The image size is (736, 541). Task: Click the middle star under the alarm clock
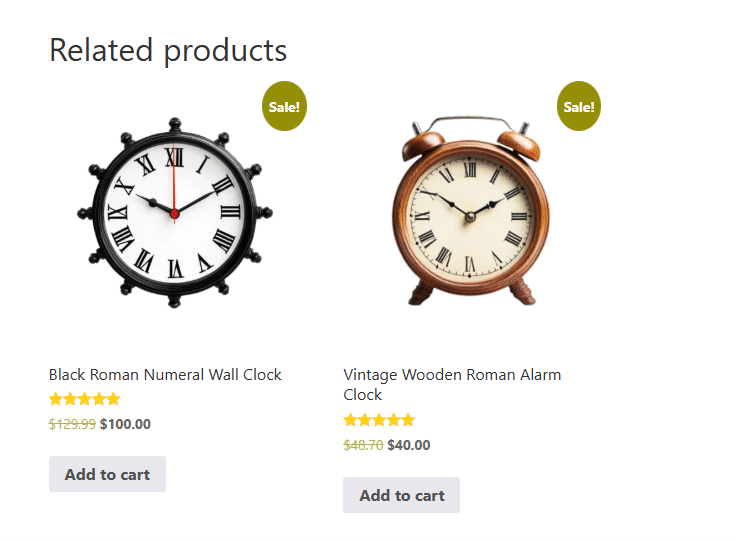pyautogui.click(x=379, y=420)
